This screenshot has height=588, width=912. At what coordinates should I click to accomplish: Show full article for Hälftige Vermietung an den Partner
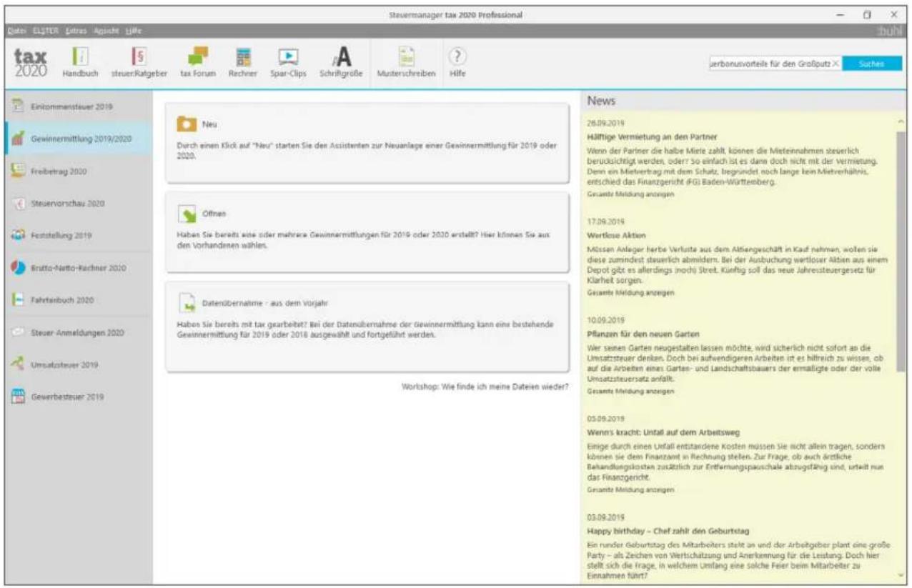tap(630, 194)
